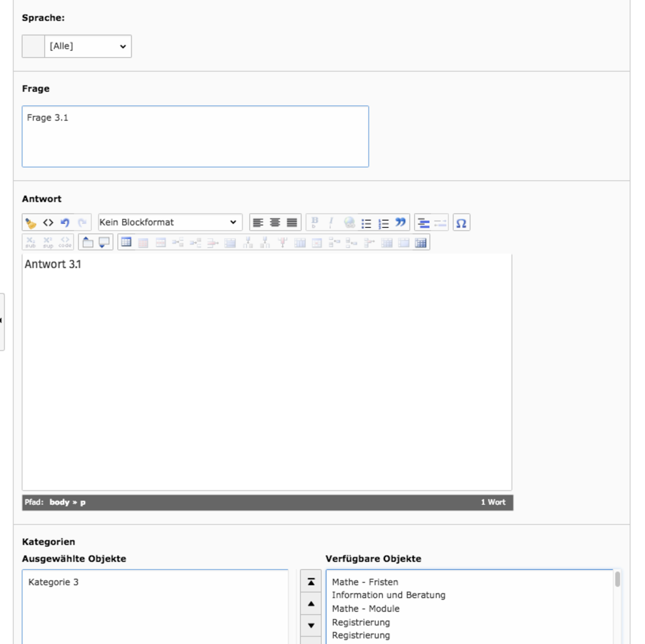Choose 'Mathe - Module' from available objects
The width and height of the screenshot is (645, 644).
pos(365,609)
